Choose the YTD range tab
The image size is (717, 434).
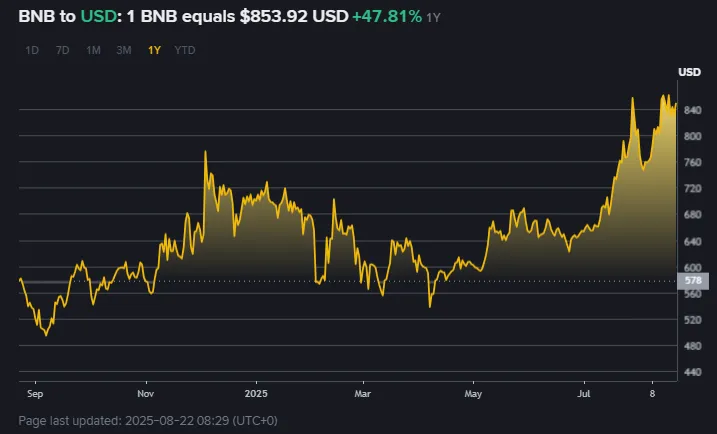pyautogui.click(x=185, y=50)
